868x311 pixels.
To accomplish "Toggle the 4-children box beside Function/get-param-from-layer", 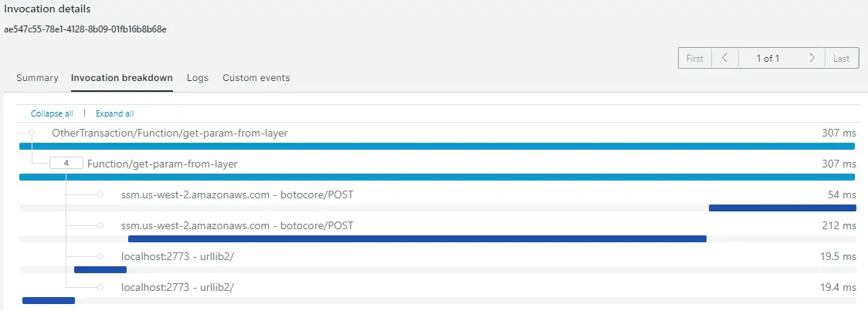I will [66, 164].
